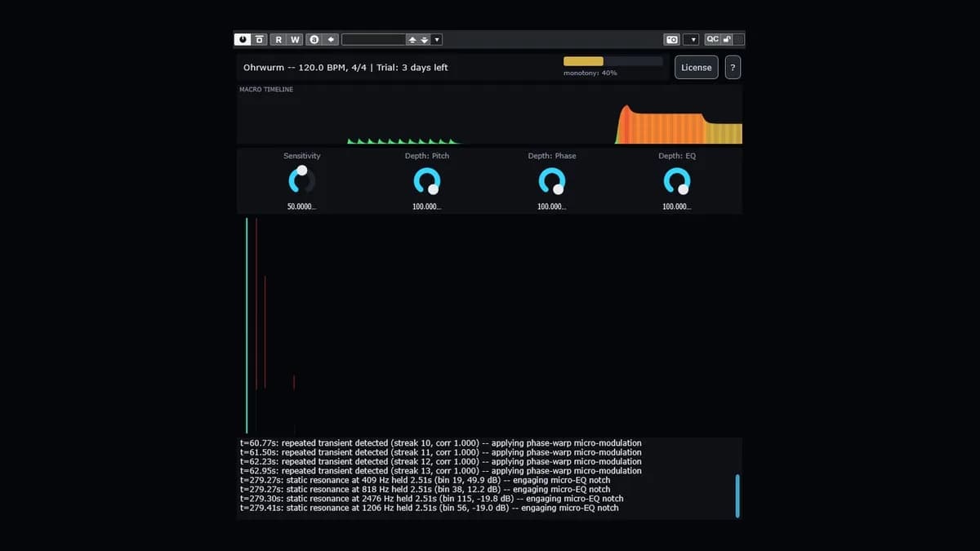Select log line t=62.95s streak 13
This screenshot has width=980, height=551.
pyautogui.click(x=441, y=471)
